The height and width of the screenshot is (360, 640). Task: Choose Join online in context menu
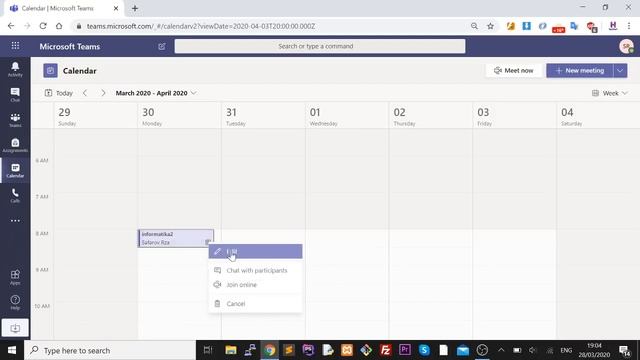coord(256,285)
